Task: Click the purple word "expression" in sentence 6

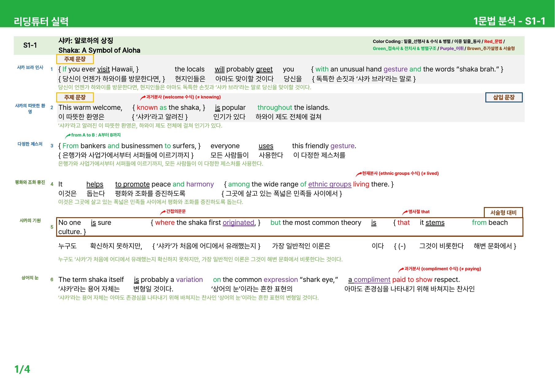Action: pos(281,280)
